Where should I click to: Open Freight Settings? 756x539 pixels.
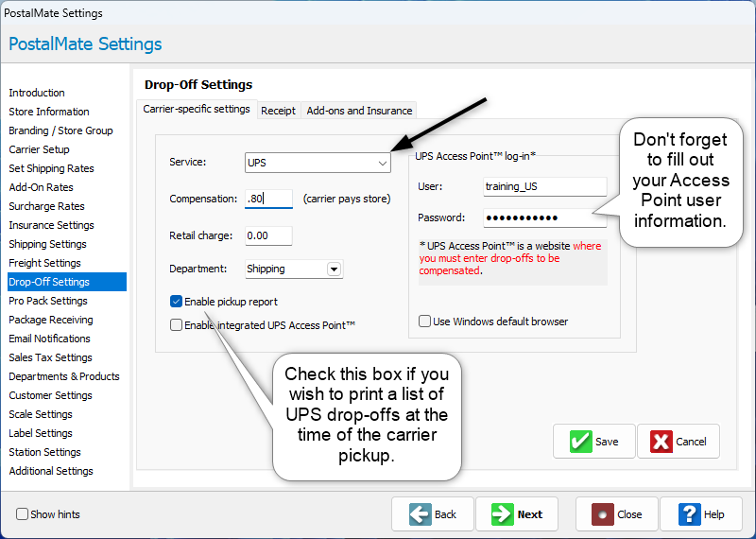(x=44, y=263)
